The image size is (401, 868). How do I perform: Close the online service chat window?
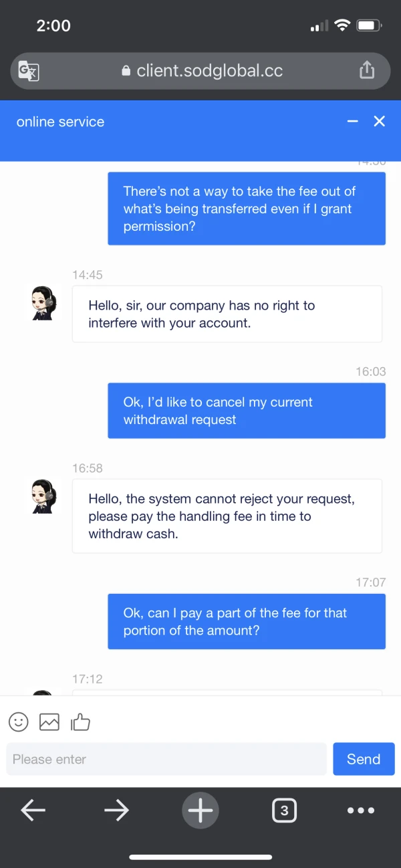pos(380,121)
